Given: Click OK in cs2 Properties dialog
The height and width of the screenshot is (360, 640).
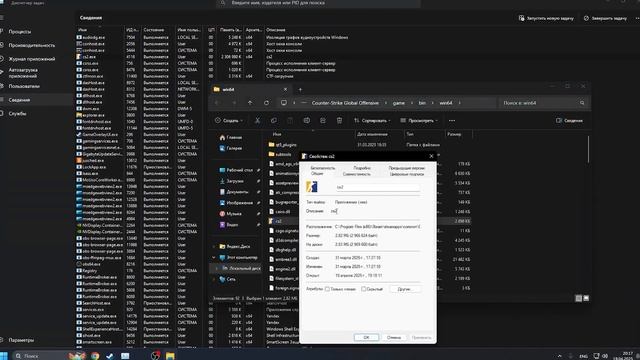Looking at the screenshot, I should tap(366, 338).
